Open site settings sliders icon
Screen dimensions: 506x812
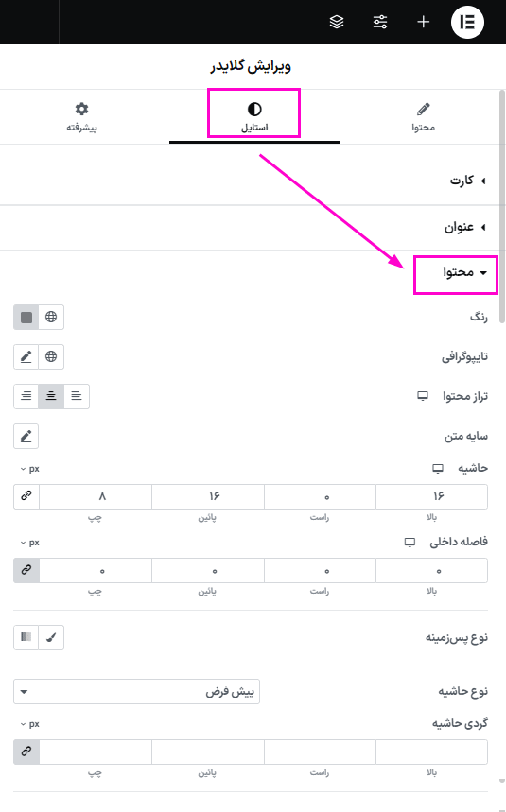point(380,22)
